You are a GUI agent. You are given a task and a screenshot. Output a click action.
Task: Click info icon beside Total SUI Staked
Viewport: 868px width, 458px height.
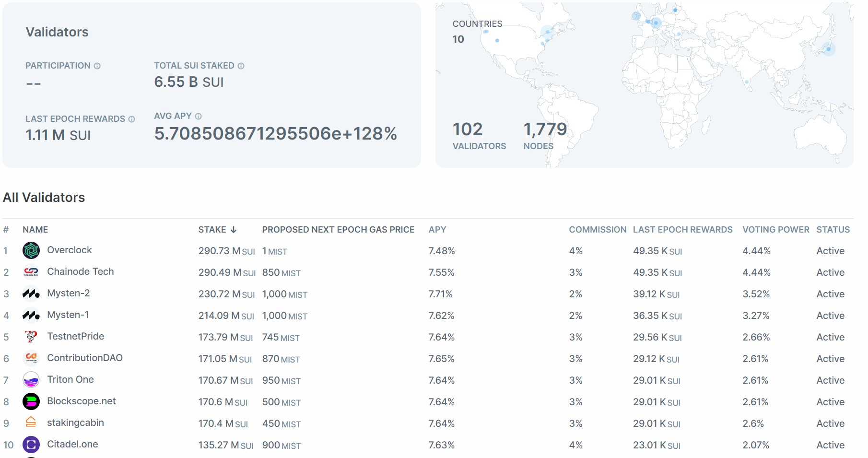[x=241, y=66]
